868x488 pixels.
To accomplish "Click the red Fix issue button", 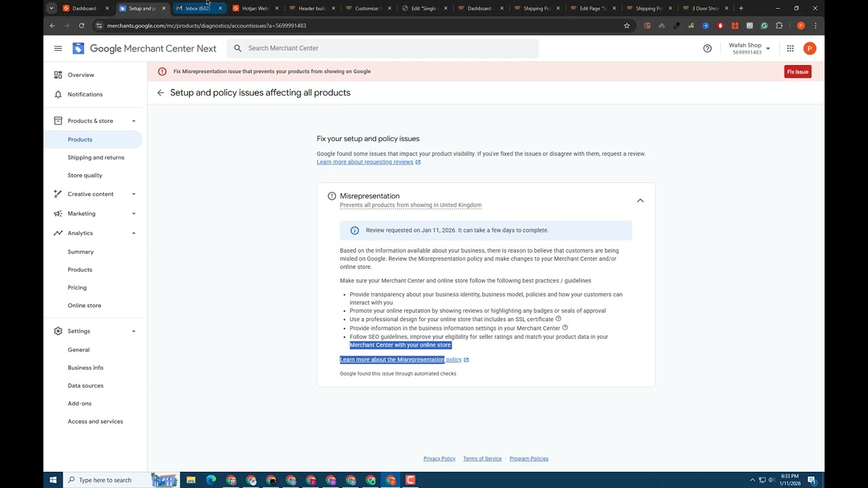I will coord(797,72).
